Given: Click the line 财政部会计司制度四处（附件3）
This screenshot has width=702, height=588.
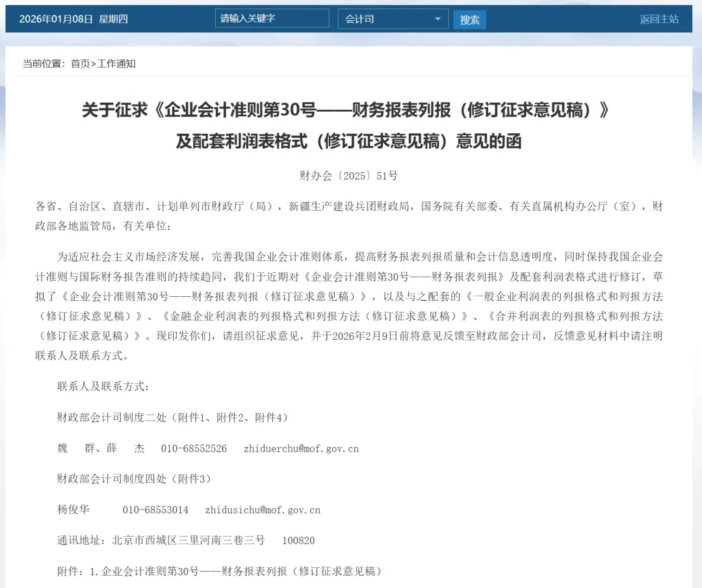Looking at the screenshot, I should tap(136, 479).
